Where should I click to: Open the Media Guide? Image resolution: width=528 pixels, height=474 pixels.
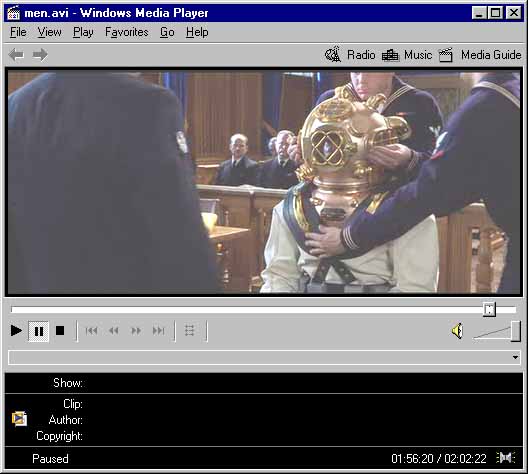click(x=480, y=55)
